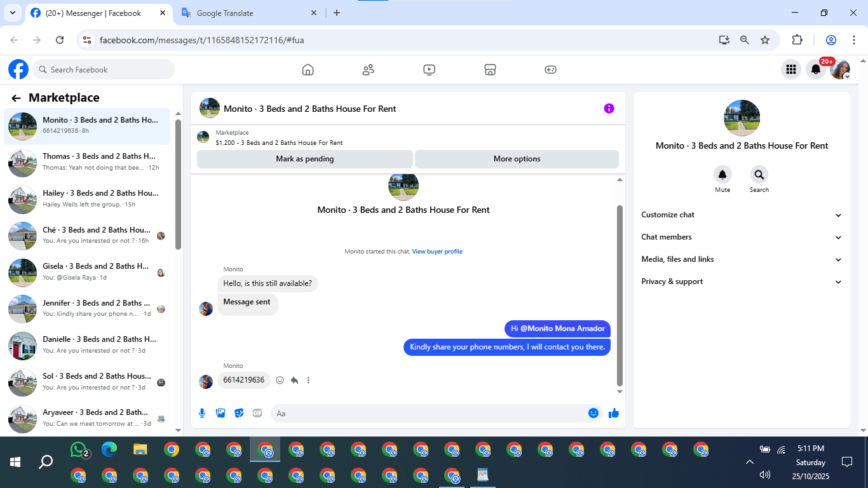Reload the page in Chrome
The width and height of the screenshot is (868, 488).
click(x=60, y=40)
